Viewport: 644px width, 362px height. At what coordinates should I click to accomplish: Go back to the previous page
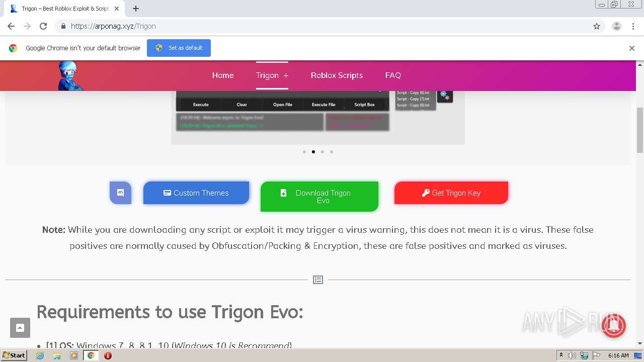click(x=11, y=26)
